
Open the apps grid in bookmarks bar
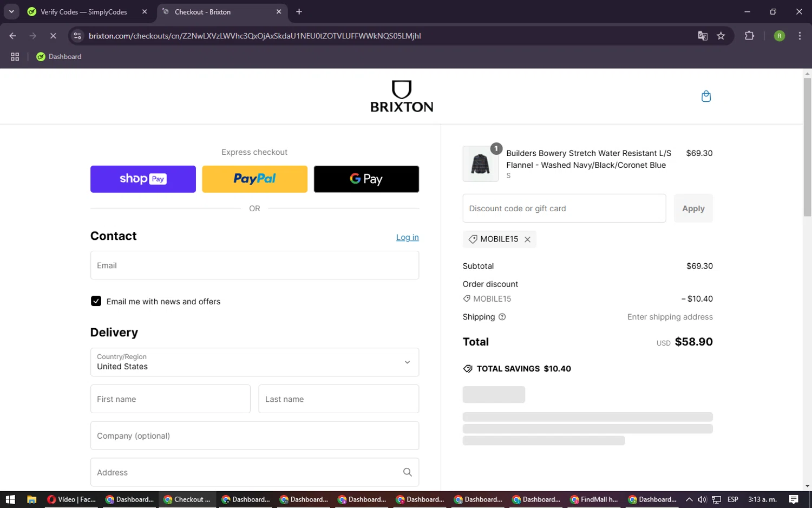click(15, 56)
